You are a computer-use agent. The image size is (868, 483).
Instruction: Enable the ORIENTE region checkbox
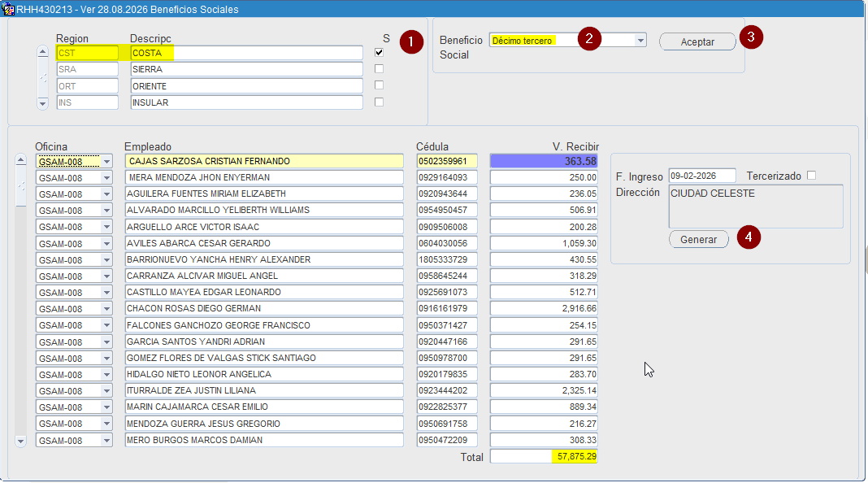(379, 85)
